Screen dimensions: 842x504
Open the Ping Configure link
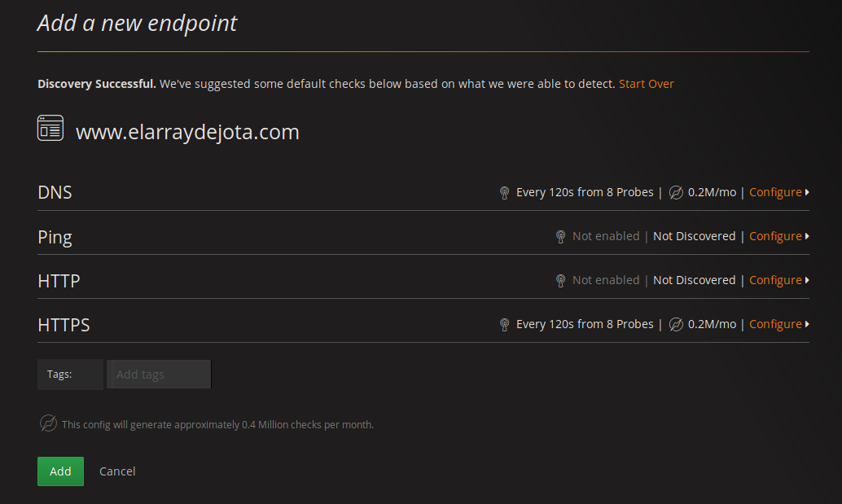point(775,236)
